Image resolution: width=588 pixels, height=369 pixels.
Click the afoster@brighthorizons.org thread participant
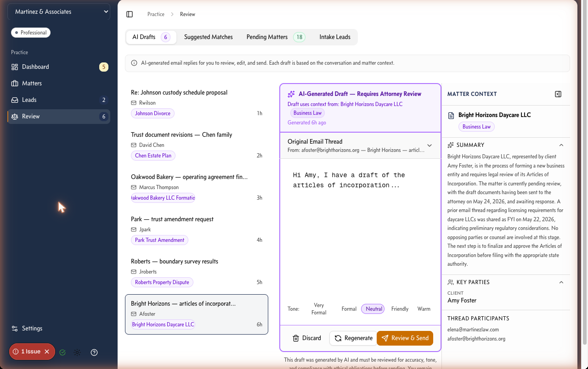pyautogui.click(x=476, y=339)
